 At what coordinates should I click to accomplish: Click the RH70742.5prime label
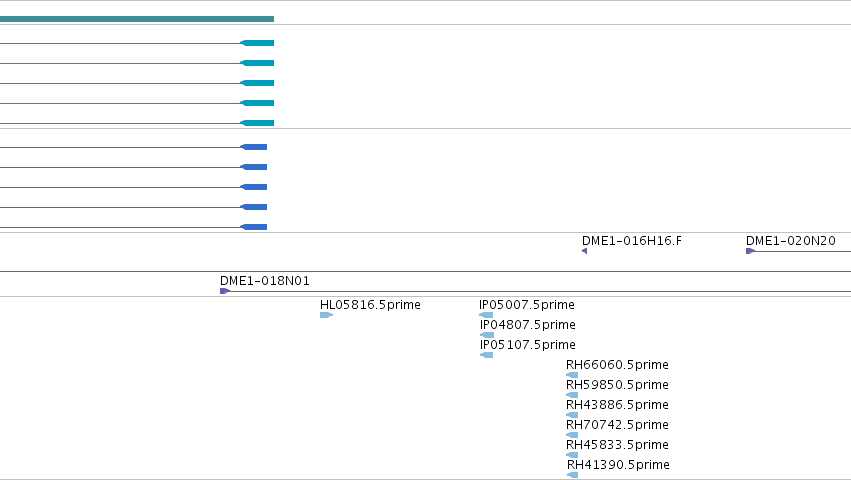(617, 425)
